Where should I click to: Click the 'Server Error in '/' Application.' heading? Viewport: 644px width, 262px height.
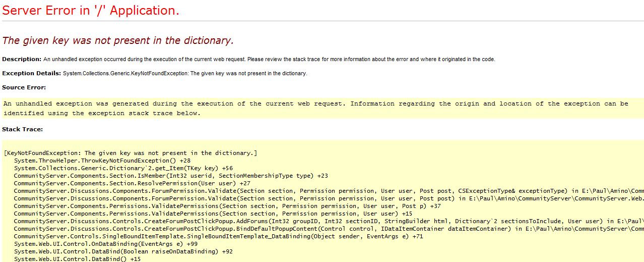click(x=91, y=11)
